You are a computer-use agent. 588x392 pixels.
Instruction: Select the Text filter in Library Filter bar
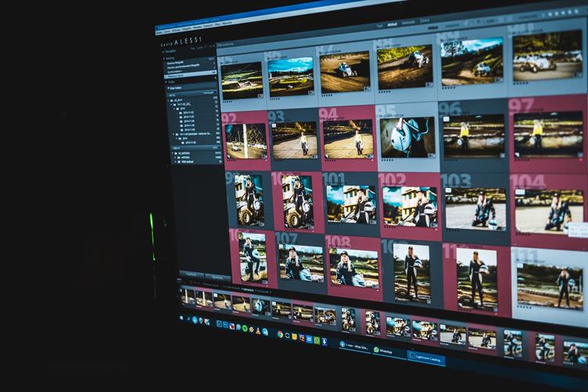pos(379,26)
